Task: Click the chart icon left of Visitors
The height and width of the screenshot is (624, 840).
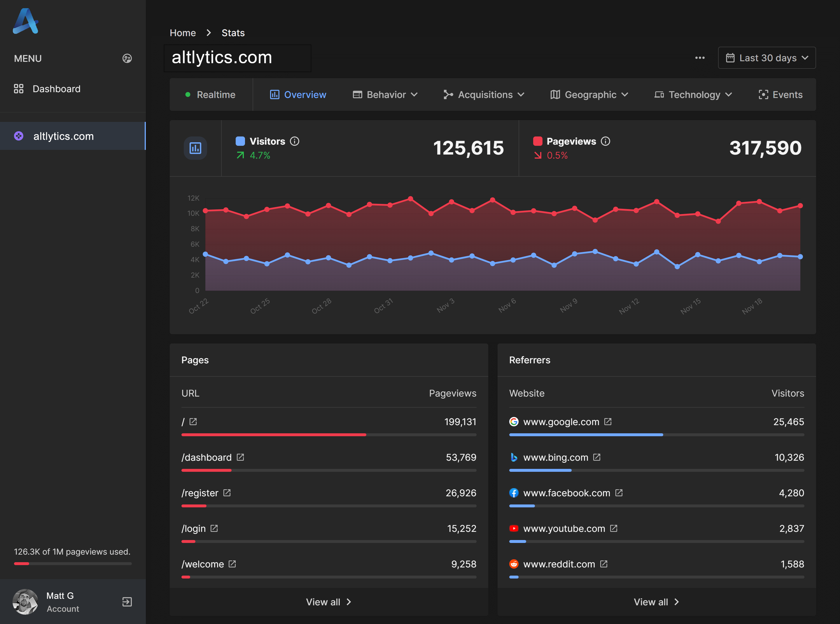Action: tap(195, 148)
